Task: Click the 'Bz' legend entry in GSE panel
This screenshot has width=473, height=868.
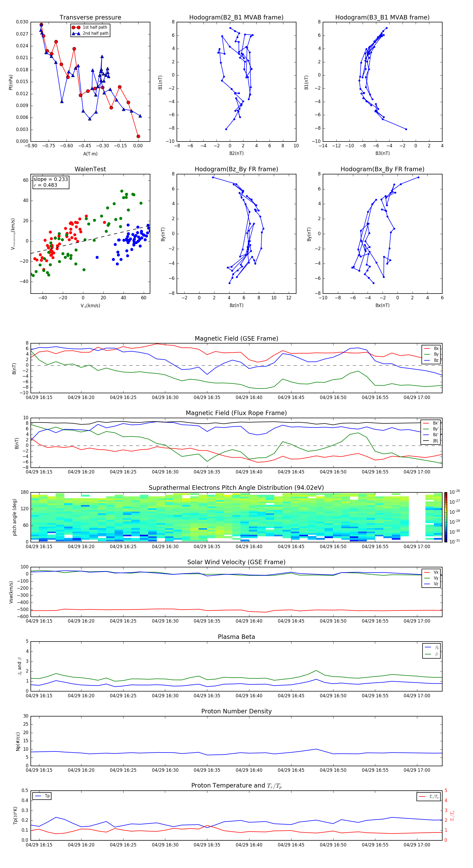Action: pyautogui.click(x=431, y=360)
